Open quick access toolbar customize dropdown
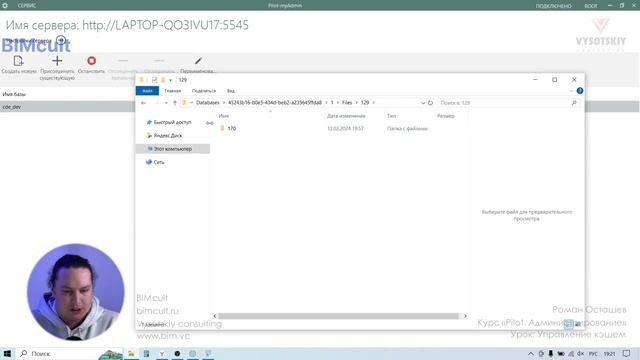Viewport: 640px width, 360px height. coord(171,80)
